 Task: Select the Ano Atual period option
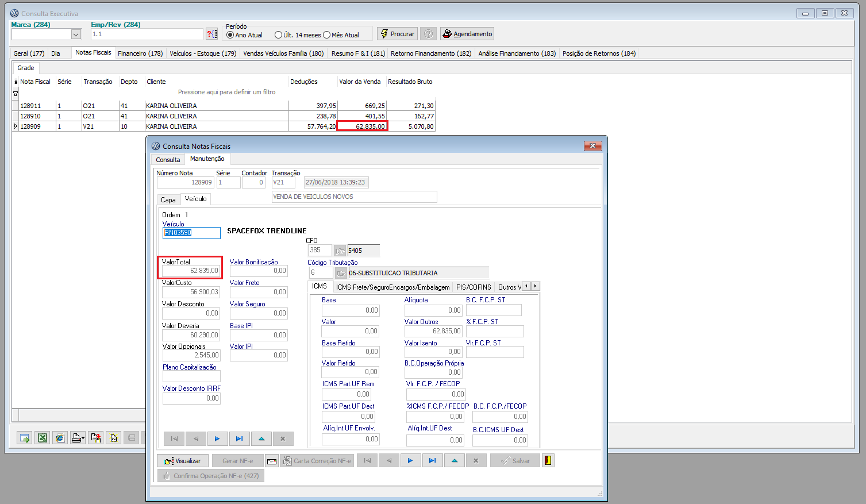(230, 35)
